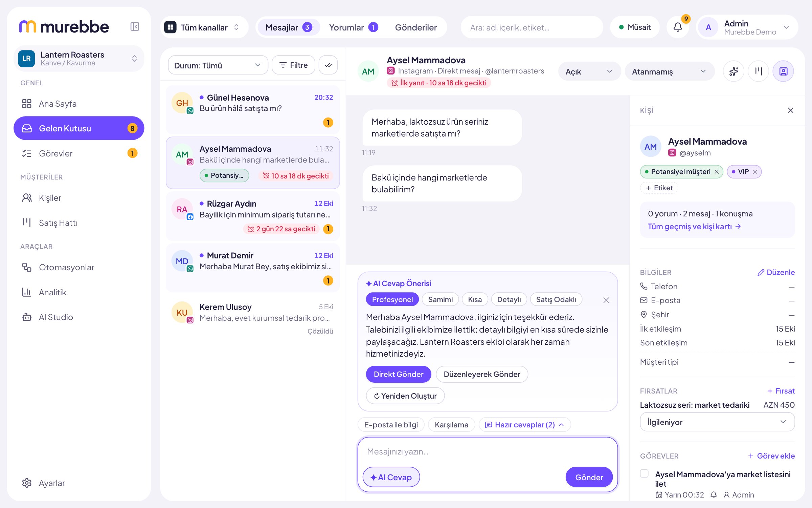
Task: Toggle the contact card panel icon
Action: tap(783, 71)
